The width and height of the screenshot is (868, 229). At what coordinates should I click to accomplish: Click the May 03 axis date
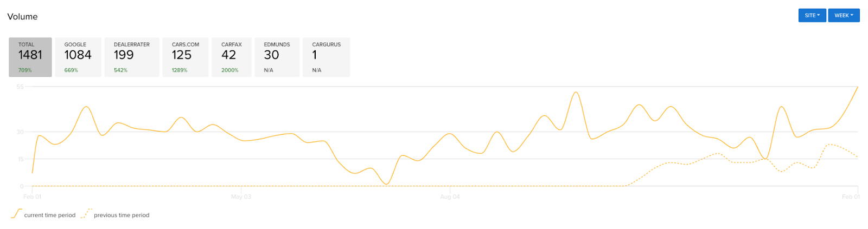point(241,197)
